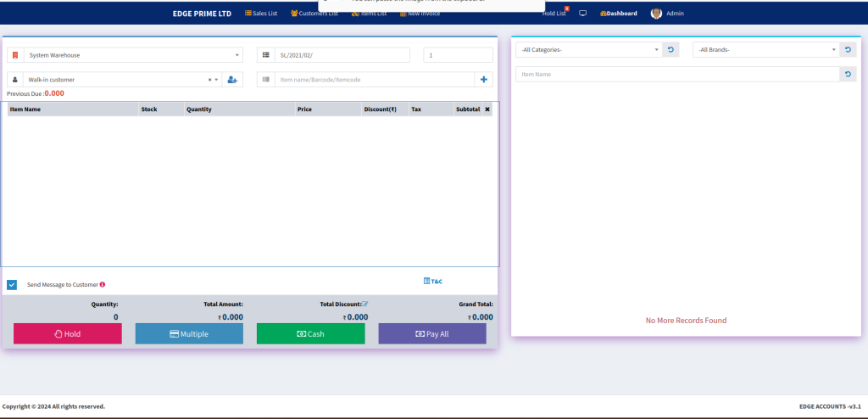The width and height of the screenshot is (868, 419).
Task: Clear the Walk-in customer selection
Action: click(209, 80)
